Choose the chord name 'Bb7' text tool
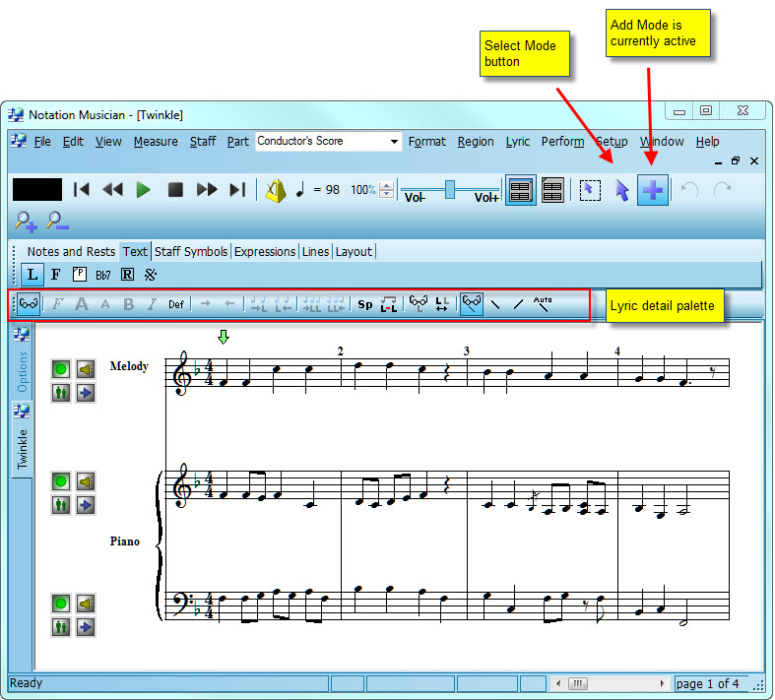The width and height of the screenshot is (775, 700). pyautogui.click(x=102, y=275)
